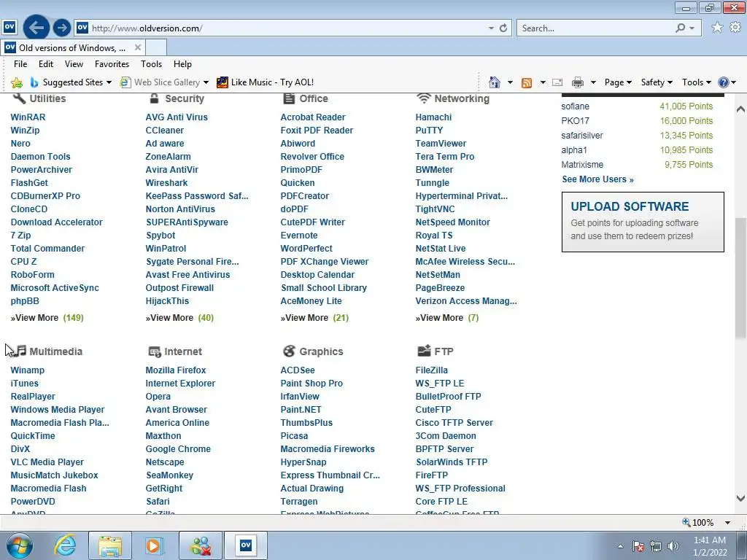Click the scrollbar down arrow
The image size is (747, 560).
tap(740, 499)
